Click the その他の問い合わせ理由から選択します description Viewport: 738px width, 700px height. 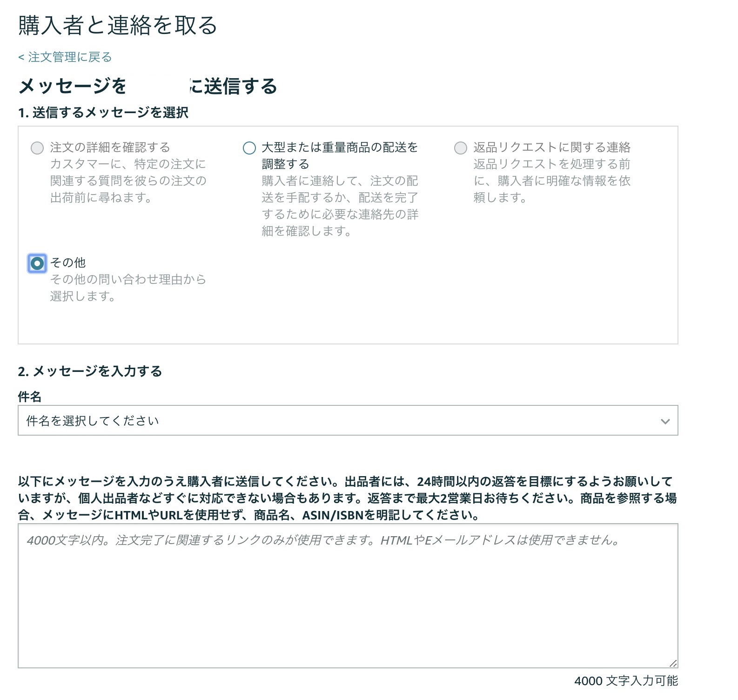[128, 288]
